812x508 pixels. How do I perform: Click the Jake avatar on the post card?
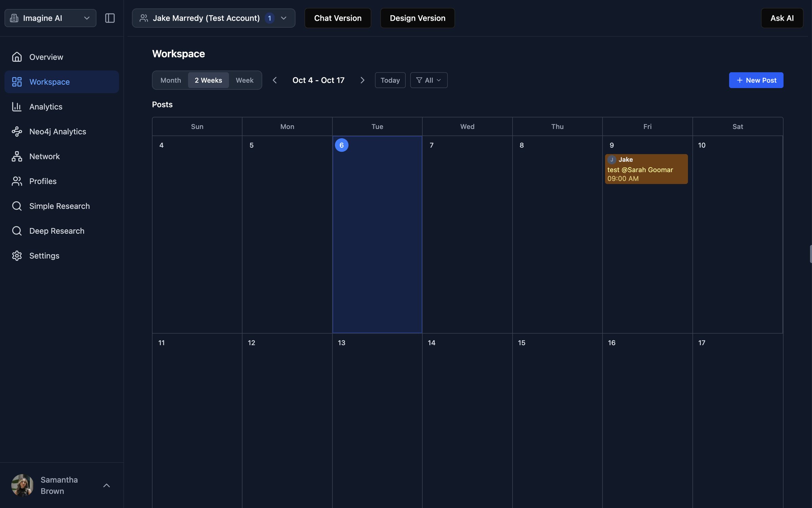(612, 160)
